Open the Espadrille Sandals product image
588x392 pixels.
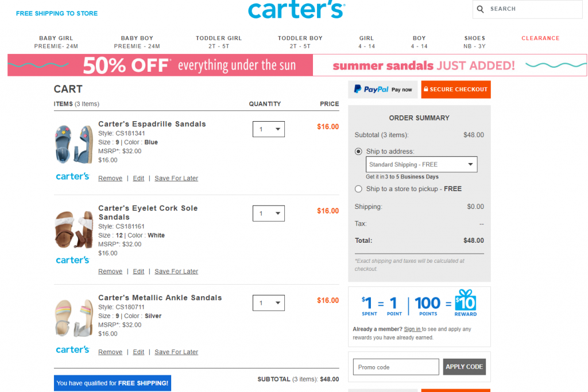pyautogui.click(x=73, y=144)
